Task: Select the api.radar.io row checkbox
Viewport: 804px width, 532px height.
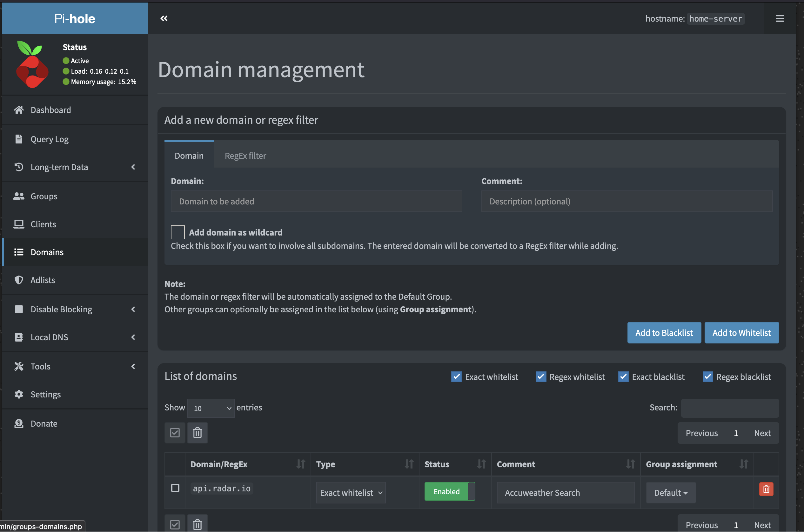Action: coord(175,488)
